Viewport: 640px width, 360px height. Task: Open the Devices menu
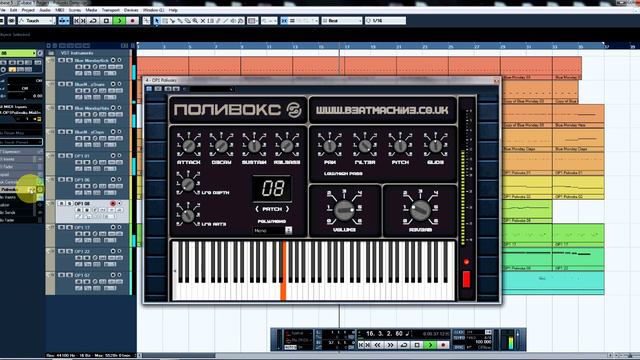131,10
